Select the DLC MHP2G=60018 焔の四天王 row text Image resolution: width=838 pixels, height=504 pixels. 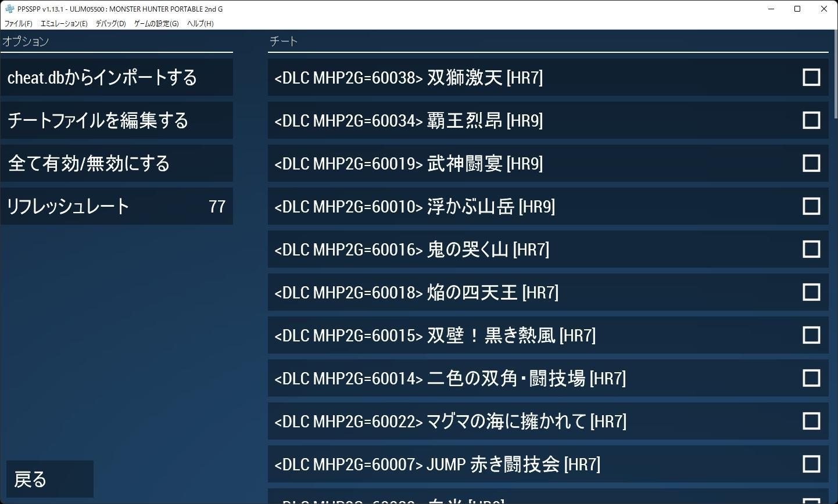click(416, 292)
